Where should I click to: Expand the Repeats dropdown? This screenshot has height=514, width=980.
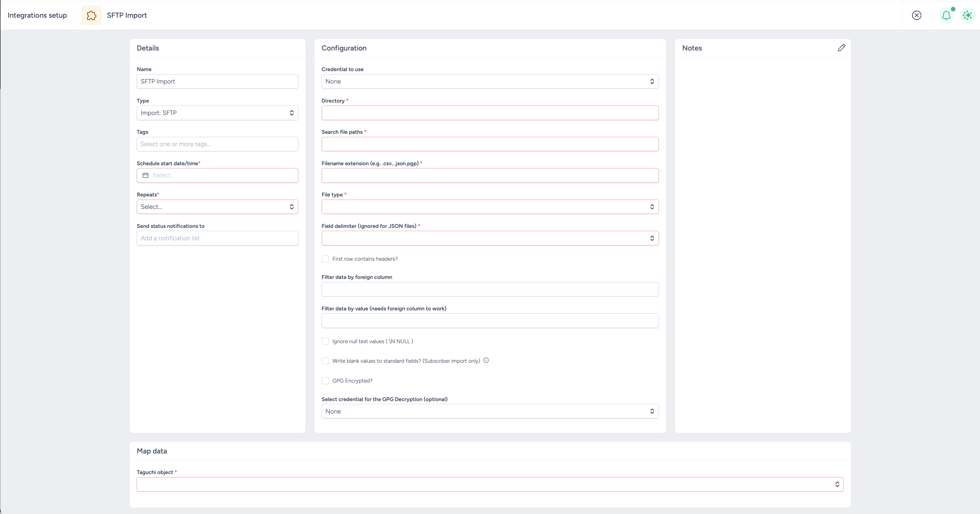pos(217,207)
